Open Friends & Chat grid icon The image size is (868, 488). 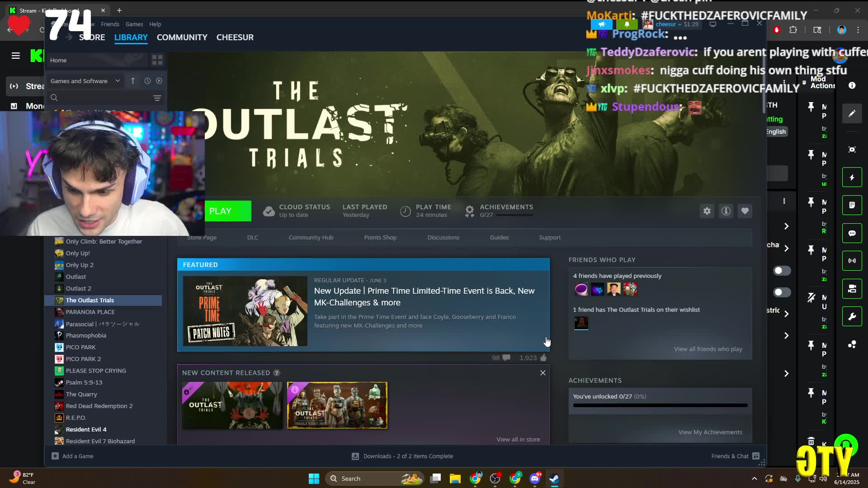(756, 456)
